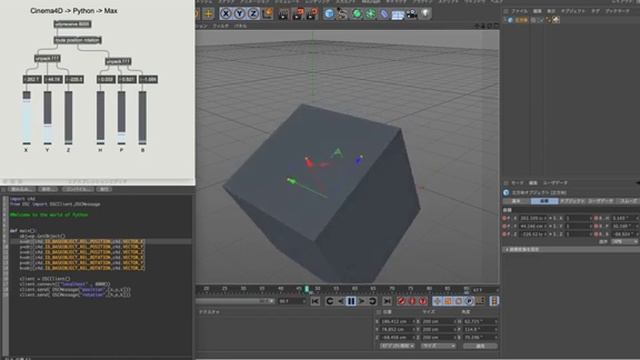The width and height of the screenshot is (640, 360).
Task: Click the blue Cube primitive icon
Action: point(329,14)
